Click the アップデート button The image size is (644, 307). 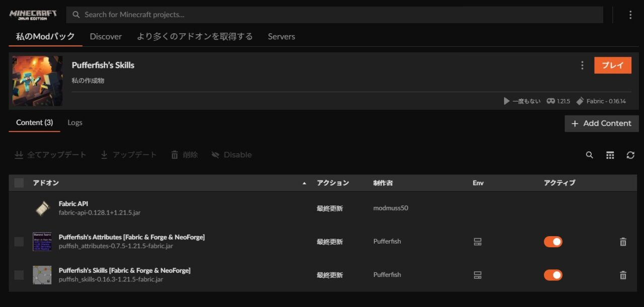[x=129, y=155]
